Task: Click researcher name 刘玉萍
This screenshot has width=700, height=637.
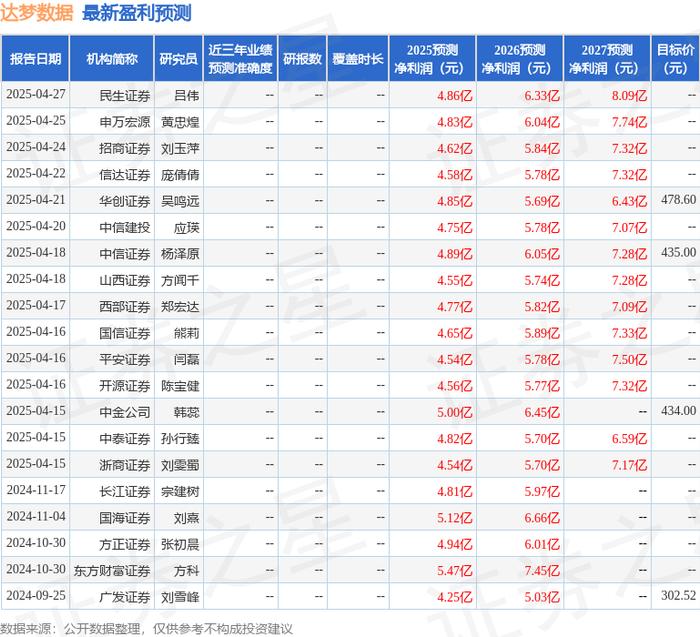Action: point(180,148)
